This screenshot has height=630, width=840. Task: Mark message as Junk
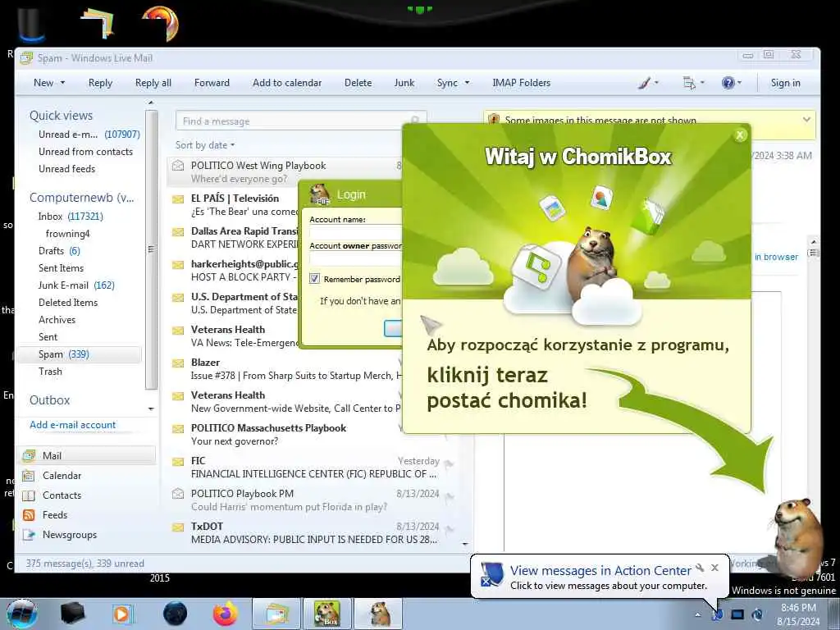point(404,83)
